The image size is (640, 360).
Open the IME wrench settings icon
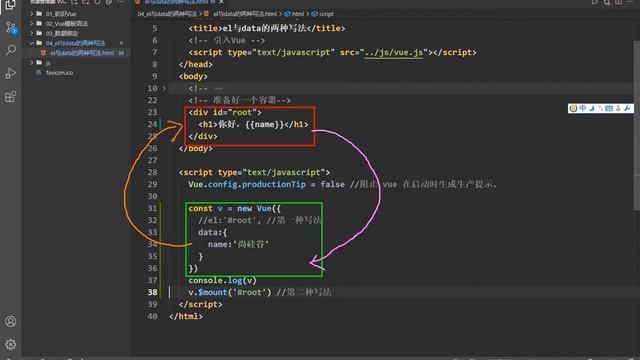[627, 108]
